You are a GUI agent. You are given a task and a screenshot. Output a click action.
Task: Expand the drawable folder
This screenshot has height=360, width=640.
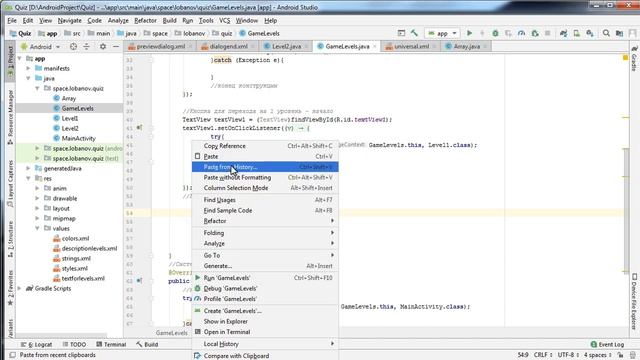click(37, 198)
